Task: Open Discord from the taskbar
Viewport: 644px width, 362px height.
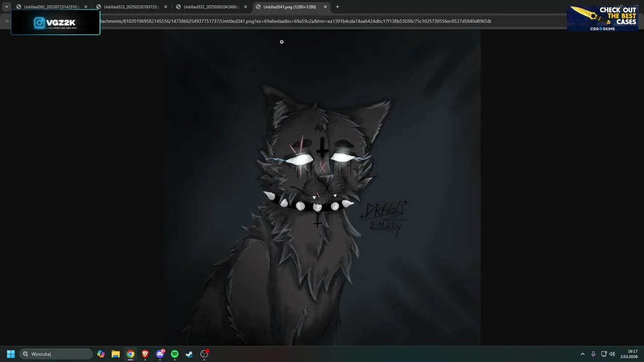Action: [x=160, y=354]
